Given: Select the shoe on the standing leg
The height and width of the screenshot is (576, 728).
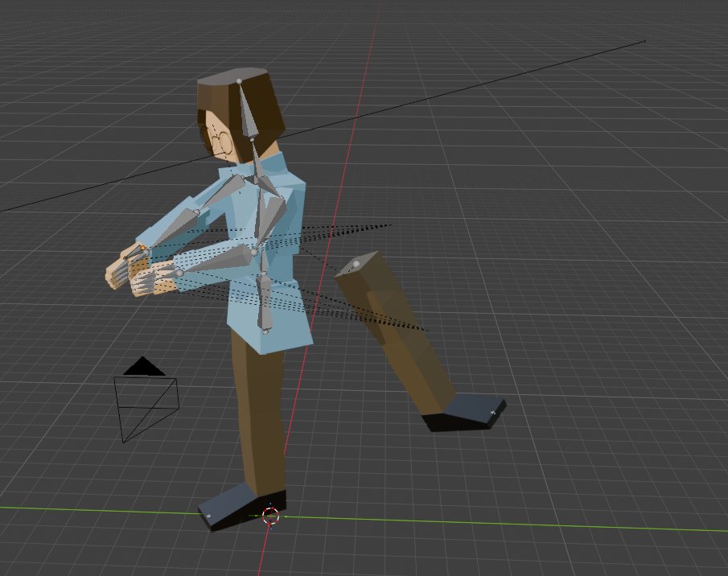Looking at the screenshot, I should (x=242, y=506).
